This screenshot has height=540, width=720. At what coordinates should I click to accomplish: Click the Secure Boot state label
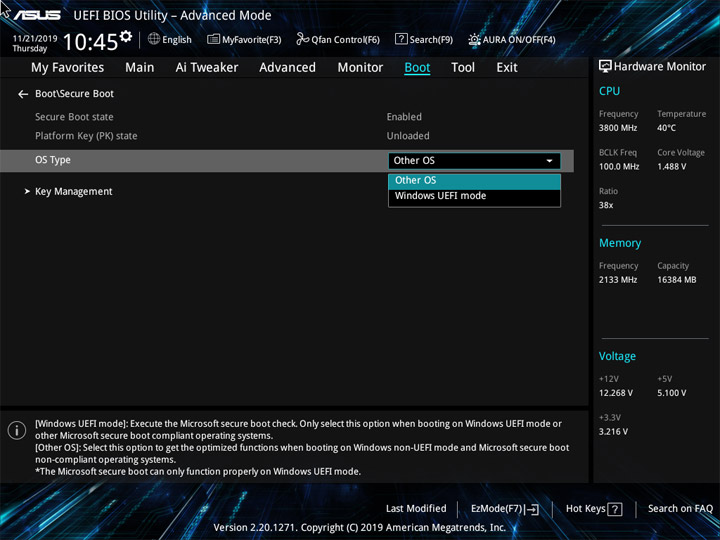(74, 117)
